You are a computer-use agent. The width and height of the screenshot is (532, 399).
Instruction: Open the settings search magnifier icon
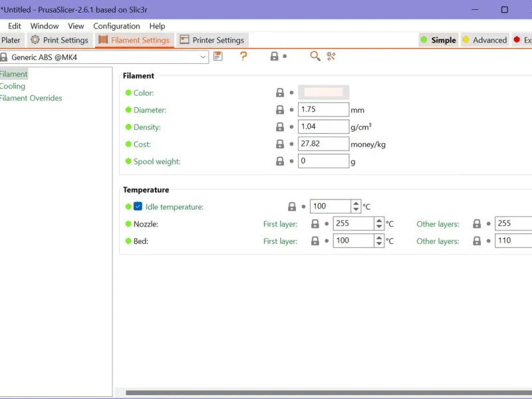[315, 57]
